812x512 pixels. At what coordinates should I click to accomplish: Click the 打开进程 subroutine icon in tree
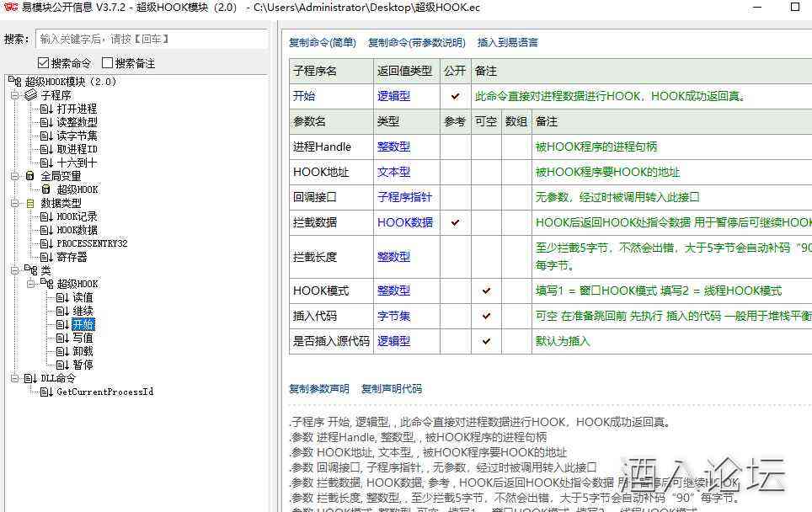(46, 109)
